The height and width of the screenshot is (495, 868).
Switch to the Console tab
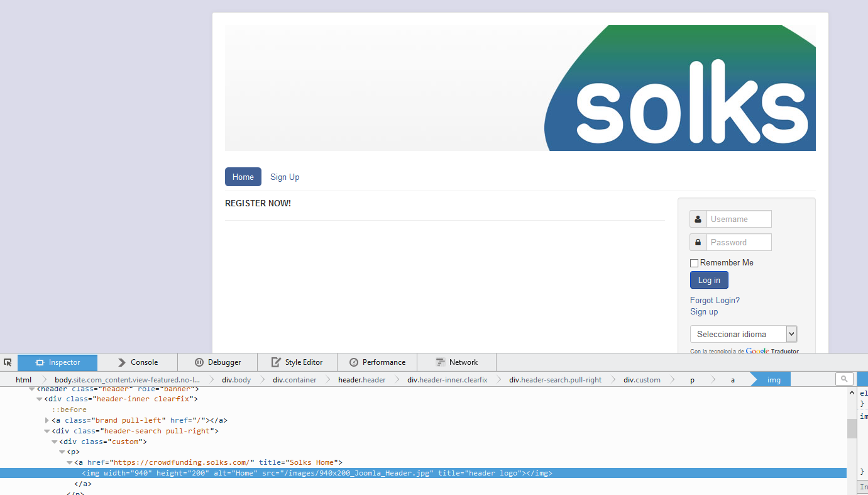pos(138,362)
